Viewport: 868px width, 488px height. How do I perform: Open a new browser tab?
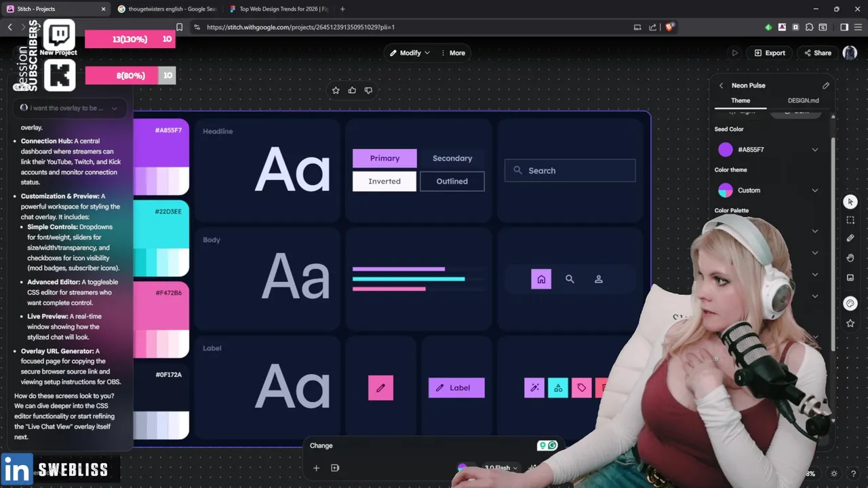(342, 9)
